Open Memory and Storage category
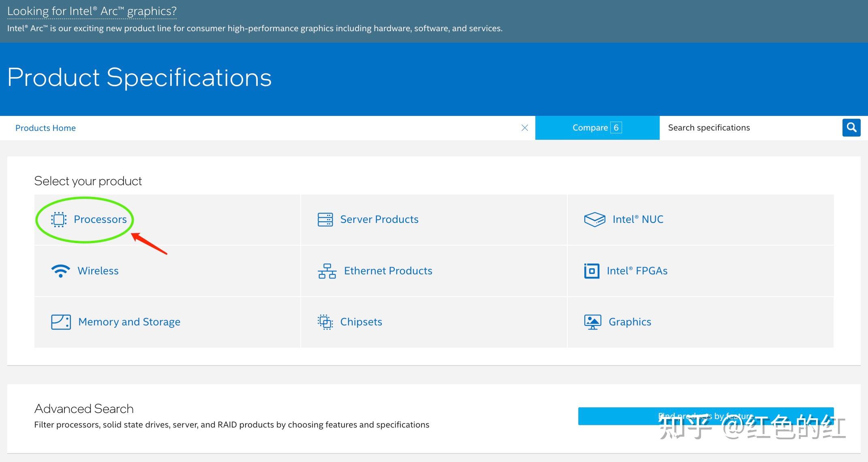 [x=129, y=322]
